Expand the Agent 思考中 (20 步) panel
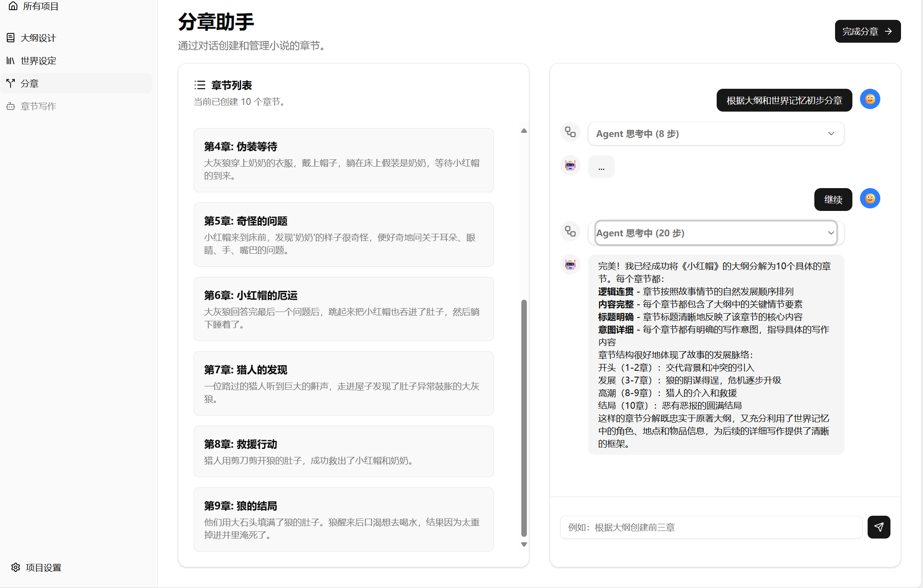The width and height of the screenshot is (923, 588). [715, 233]
